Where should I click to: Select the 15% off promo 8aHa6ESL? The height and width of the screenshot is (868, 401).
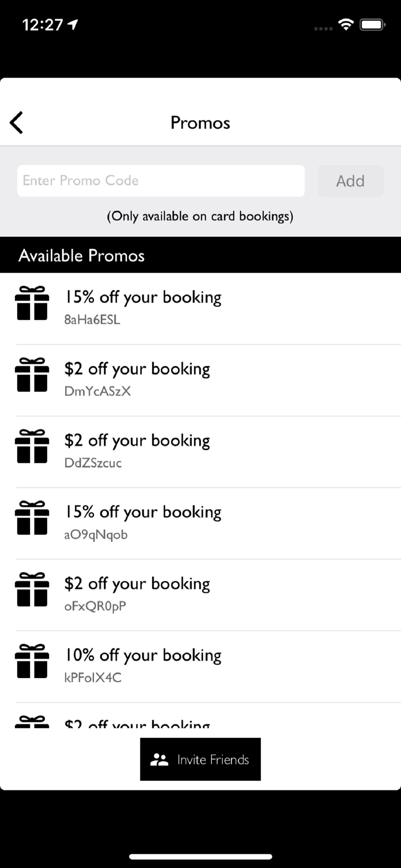point(200,309)
